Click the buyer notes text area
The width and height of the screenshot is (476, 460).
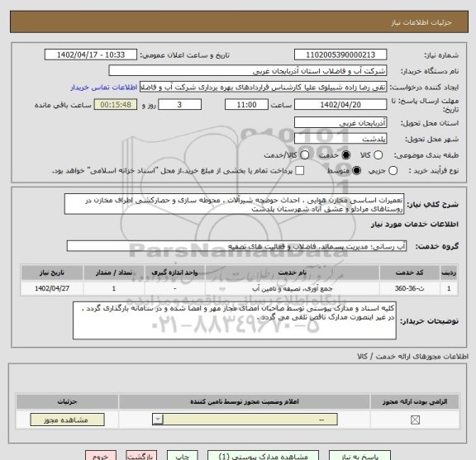[x=235, y=320]
